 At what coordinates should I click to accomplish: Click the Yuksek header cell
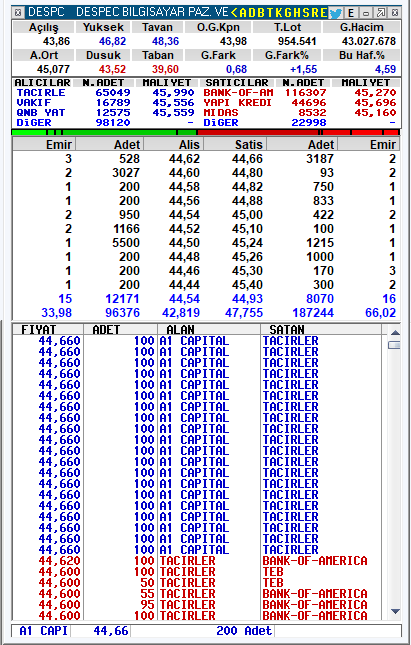[x=103, y=28]
